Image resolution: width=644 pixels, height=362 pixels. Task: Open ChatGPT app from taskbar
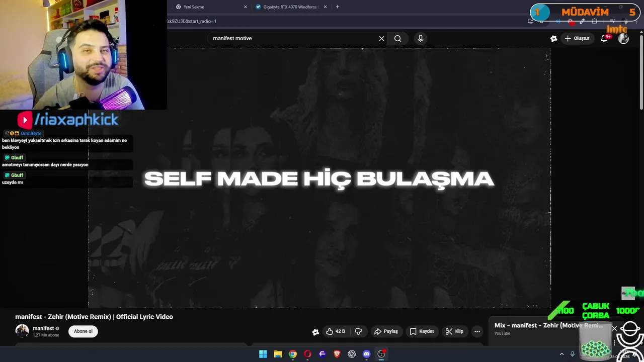pos(352,354)
